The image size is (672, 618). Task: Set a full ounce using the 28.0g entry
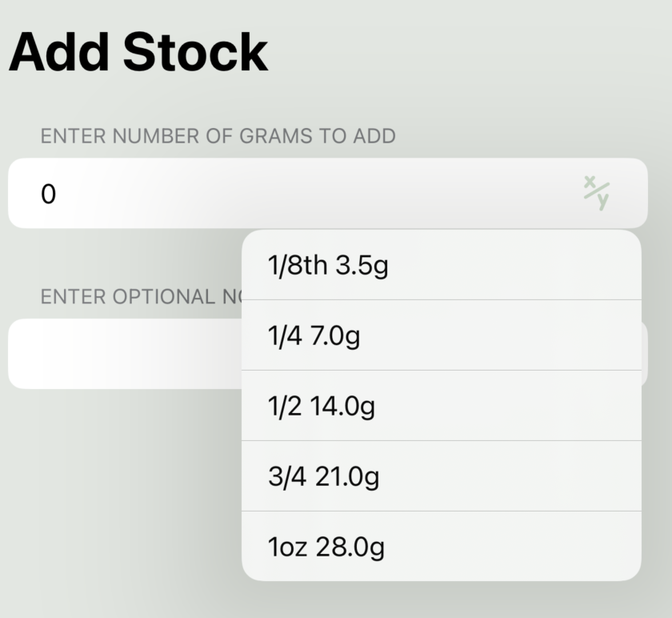pyautogui.click(x=440, y=548)
